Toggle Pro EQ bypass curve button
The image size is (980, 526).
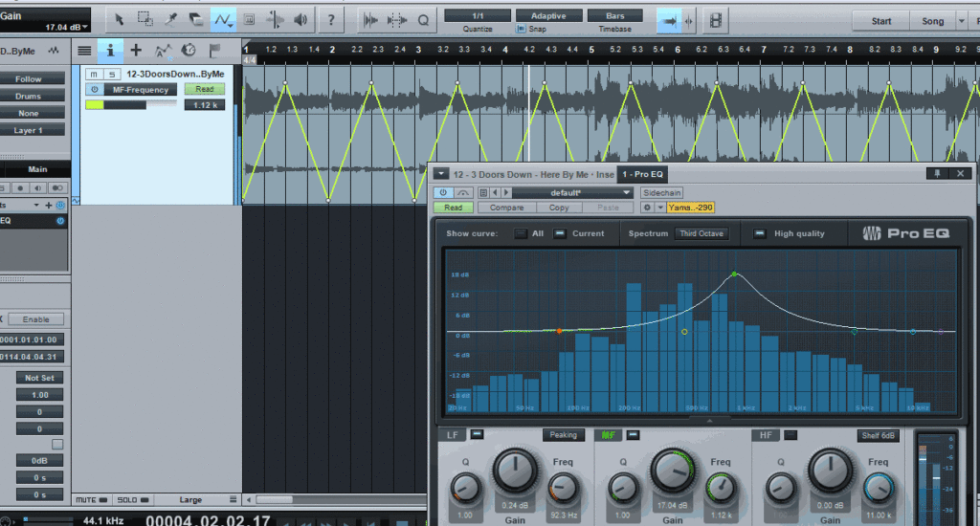(462, 192)
